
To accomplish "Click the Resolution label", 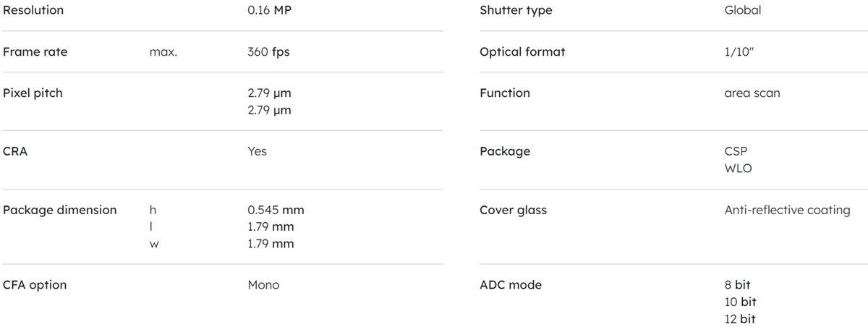I will click(x=33, y=10).
